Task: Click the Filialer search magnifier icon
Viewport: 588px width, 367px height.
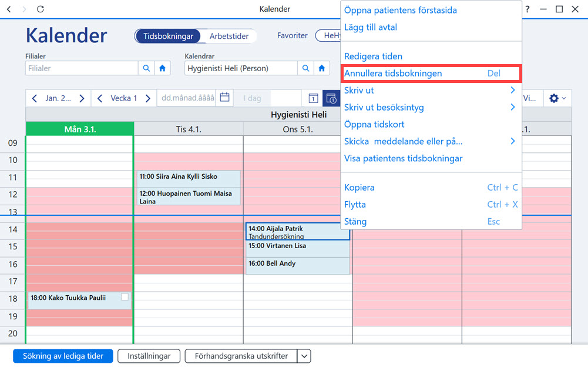Action: 146,68
